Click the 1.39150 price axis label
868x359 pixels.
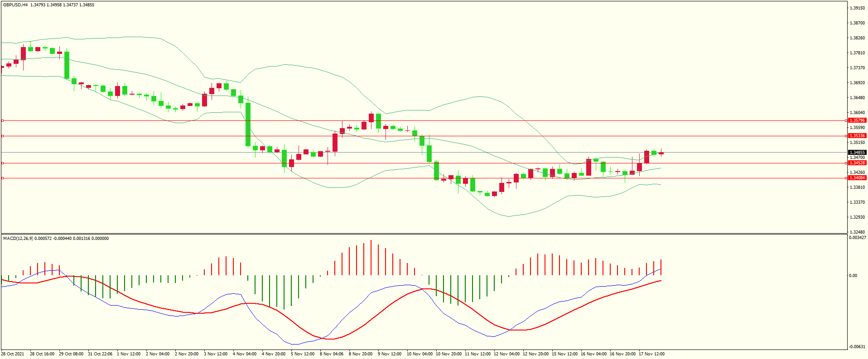pos(857,8)
